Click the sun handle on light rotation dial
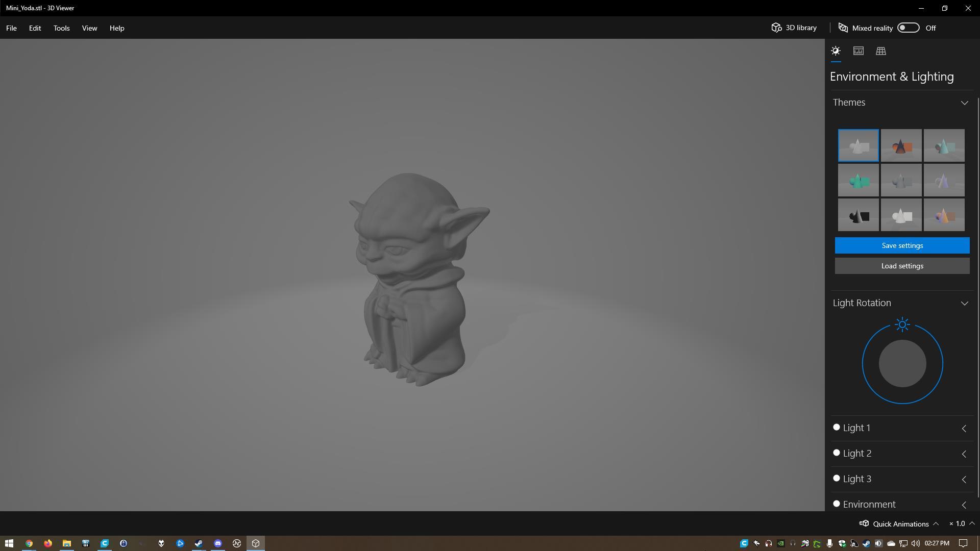The height and width of the screenshot is (551, 980). [902, 324]
